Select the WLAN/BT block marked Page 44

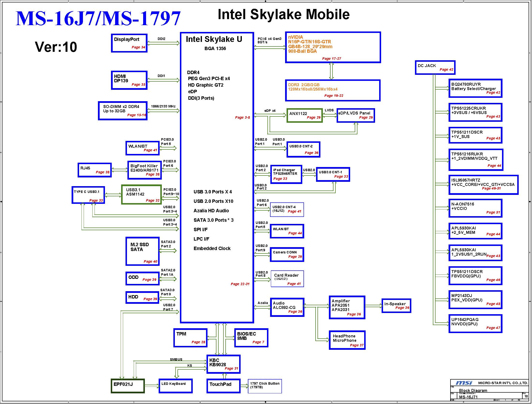click(287, 231)
